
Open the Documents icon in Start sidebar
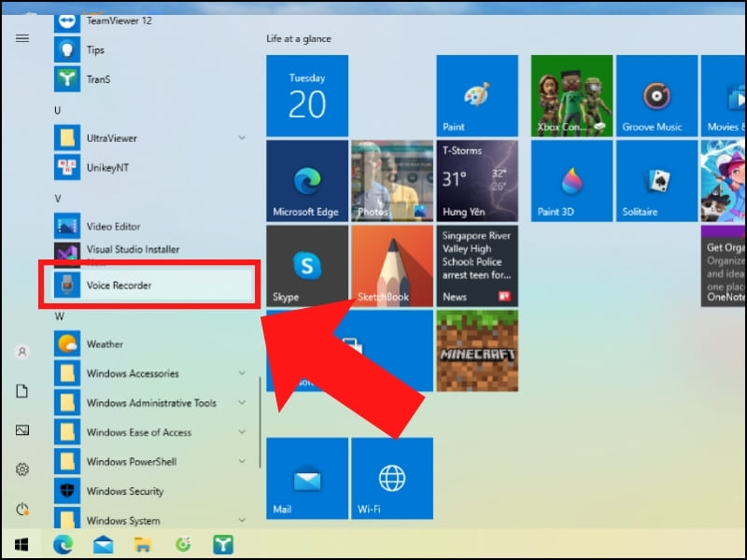[22, 391]
